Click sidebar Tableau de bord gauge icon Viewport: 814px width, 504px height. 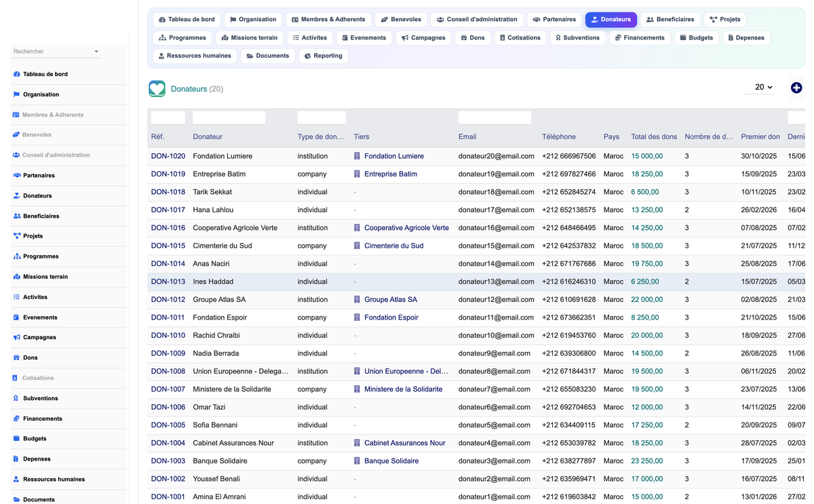click(x=16, y=74)
